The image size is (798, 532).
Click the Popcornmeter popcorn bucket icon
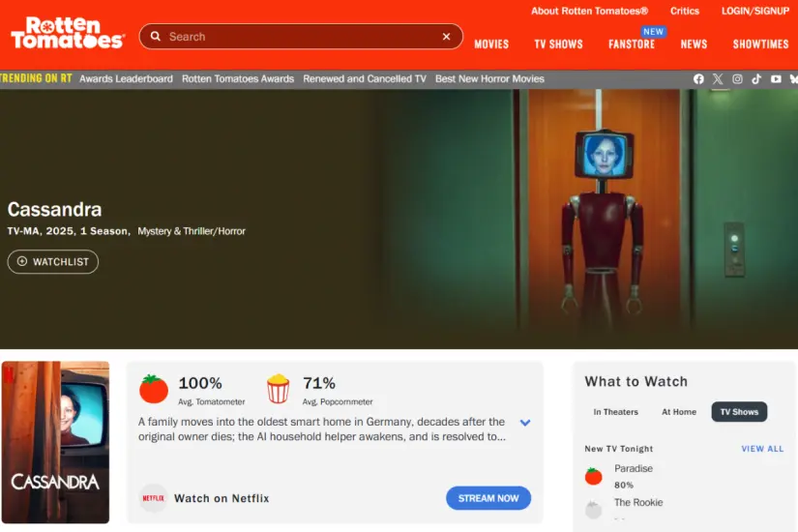pyautogui.click(x=279, y=389)
